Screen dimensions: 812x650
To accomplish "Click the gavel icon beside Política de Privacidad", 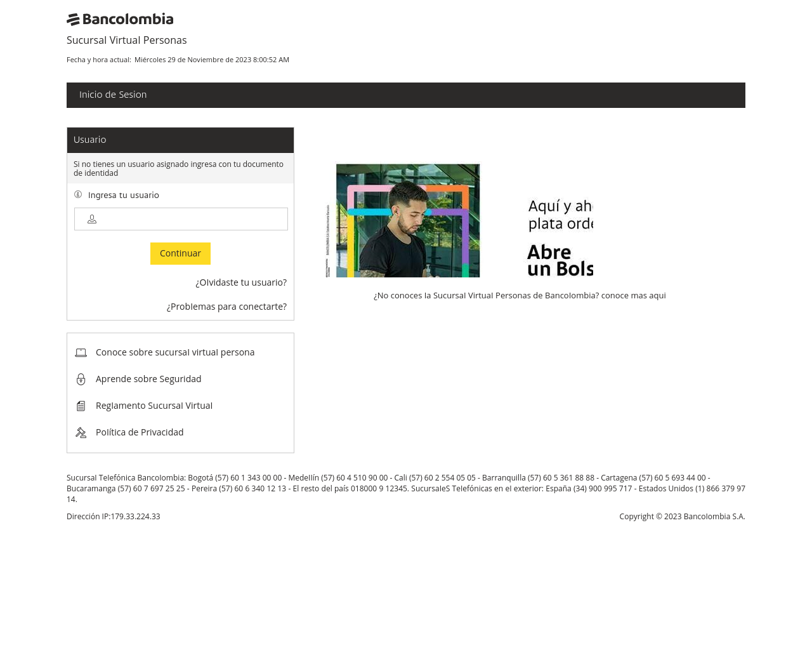I will [81, 433].
